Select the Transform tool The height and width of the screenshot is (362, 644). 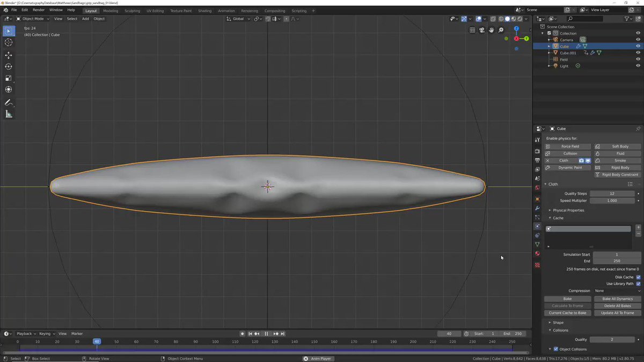[9, 90]
